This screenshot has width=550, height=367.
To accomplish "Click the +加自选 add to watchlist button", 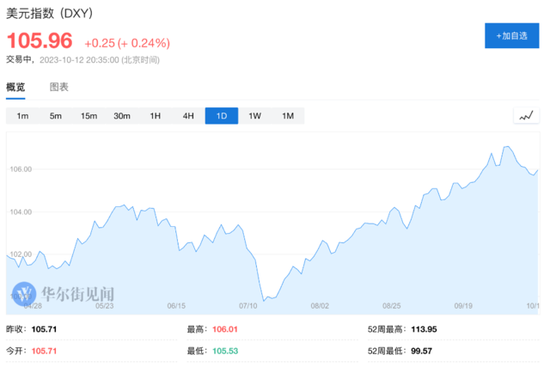I will pyautogui.click(x=511, y=35).
